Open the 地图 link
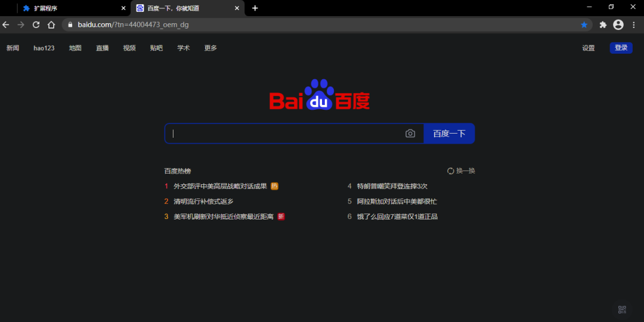The image size is (644, 322). [x=75, y=48]
